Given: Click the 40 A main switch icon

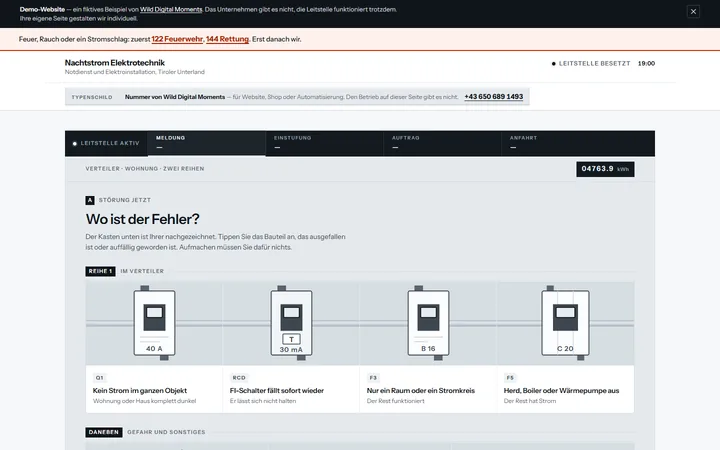Looking at the screenshot, I should coord(154,323).
